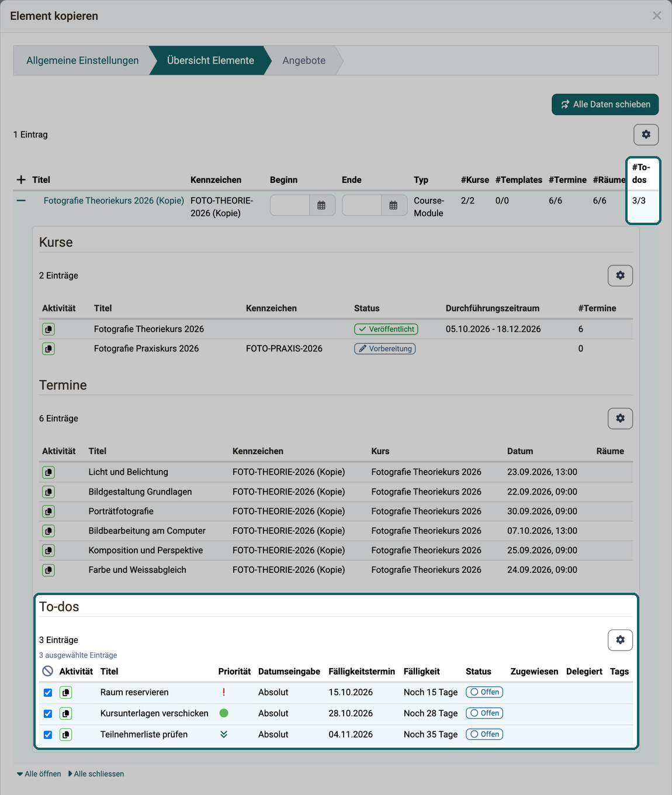This screenshot has width=672, height=795.
Task: Open calendar picker for Ende date
Action: [393, 205]
